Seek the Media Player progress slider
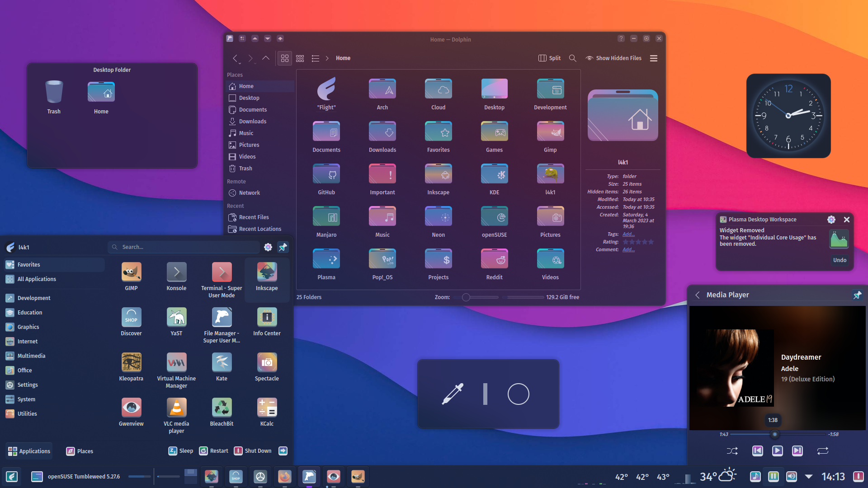The image size is (868, 488). 778,434
